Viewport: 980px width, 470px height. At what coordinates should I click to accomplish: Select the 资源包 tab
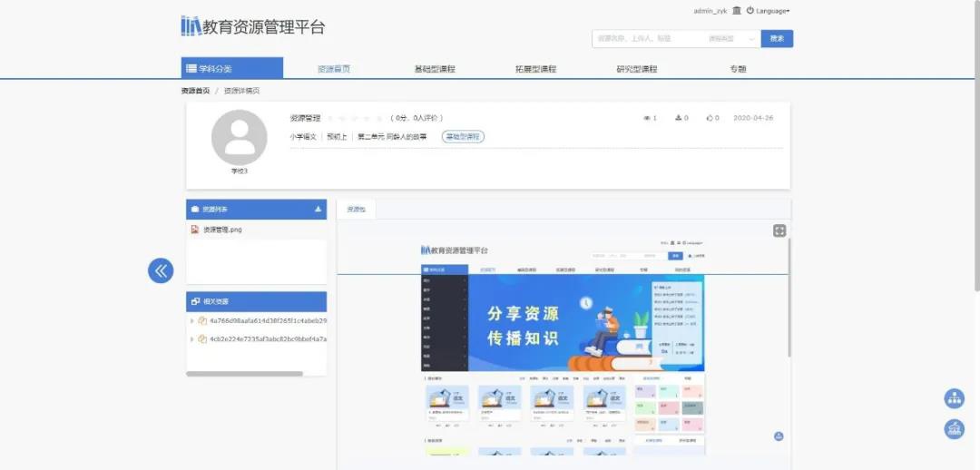click(x=357, y=210)
